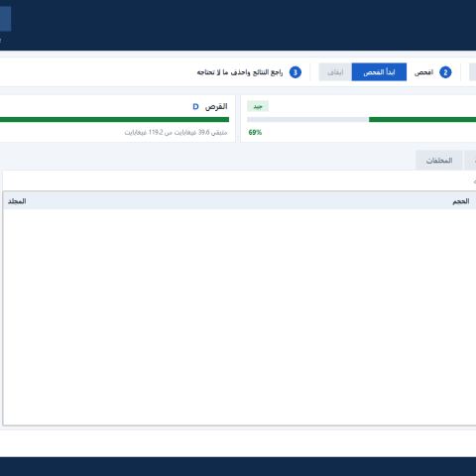Click the 69% health percentage label
The width and height of the screenshot is (476, 476).
pos(255,132)
